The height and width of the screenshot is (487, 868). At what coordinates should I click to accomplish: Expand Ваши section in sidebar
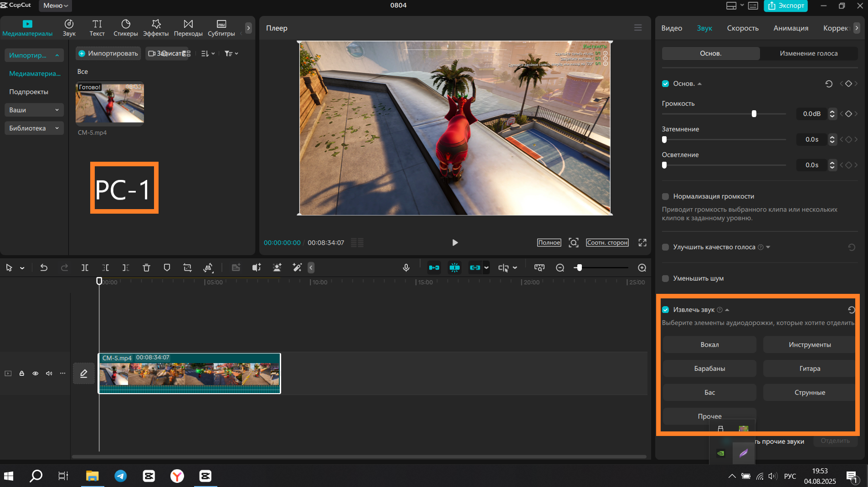(x=34, y=110)
